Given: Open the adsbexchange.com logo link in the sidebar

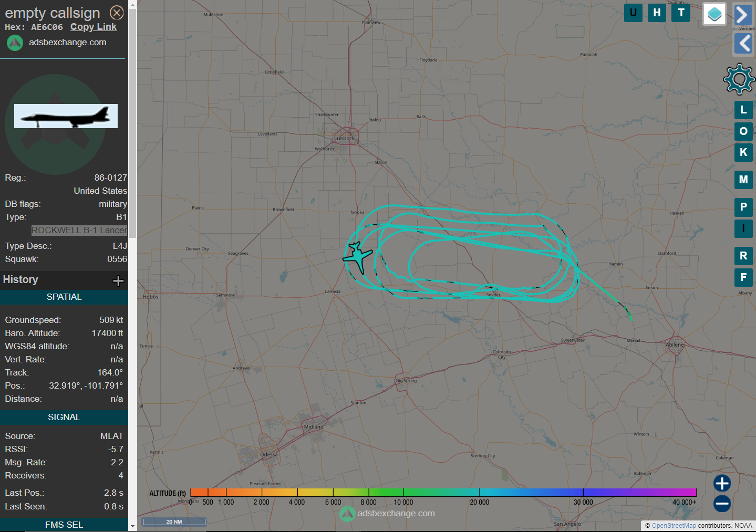Looking at the screenshot, I should (57, 43).
